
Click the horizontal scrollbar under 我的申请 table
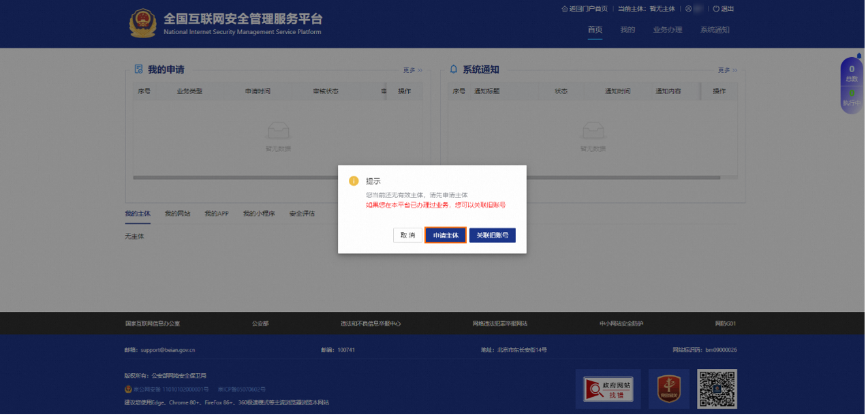coord(273,178)
